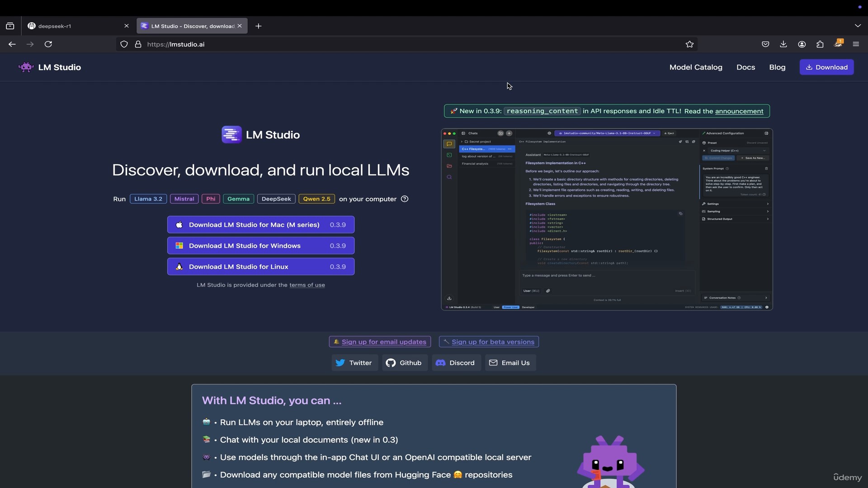This screenshot has width=868, height=488.
Task: Click the Email Us button
Action: [510, 363]
